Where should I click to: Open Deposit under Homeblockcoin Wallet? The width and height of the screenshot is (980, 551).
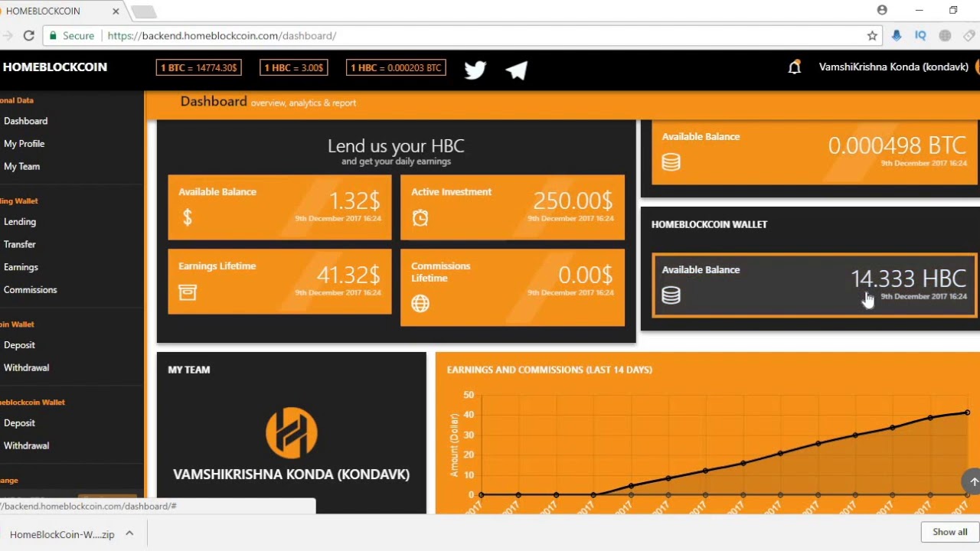click(x=19, y=423)
